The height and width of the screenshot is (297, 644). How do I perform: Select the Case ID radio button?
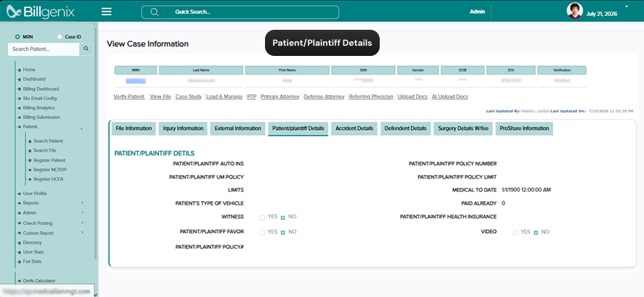coord(60,36)
